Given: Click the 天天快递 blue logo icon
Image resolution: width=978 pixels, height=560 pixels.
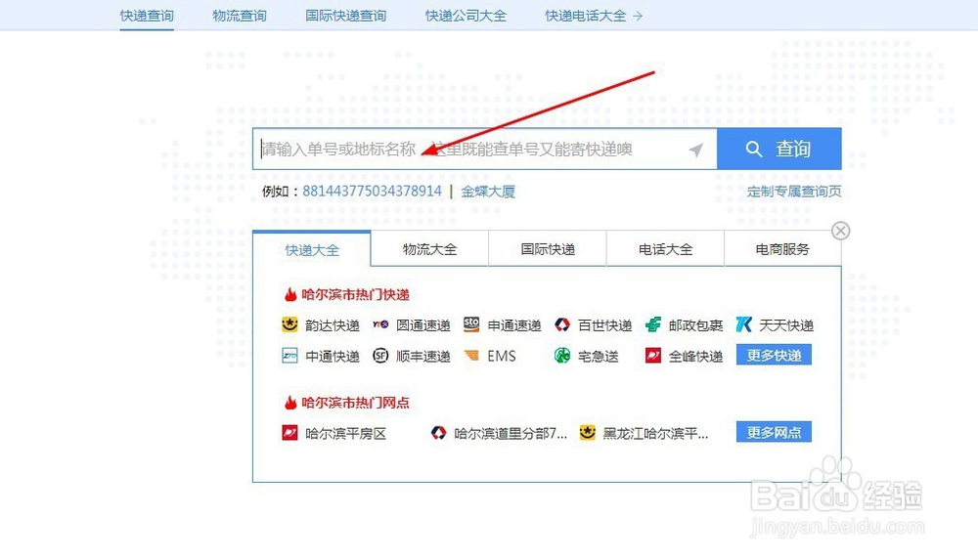Looking at the screenshot, I should pos(743,324).
